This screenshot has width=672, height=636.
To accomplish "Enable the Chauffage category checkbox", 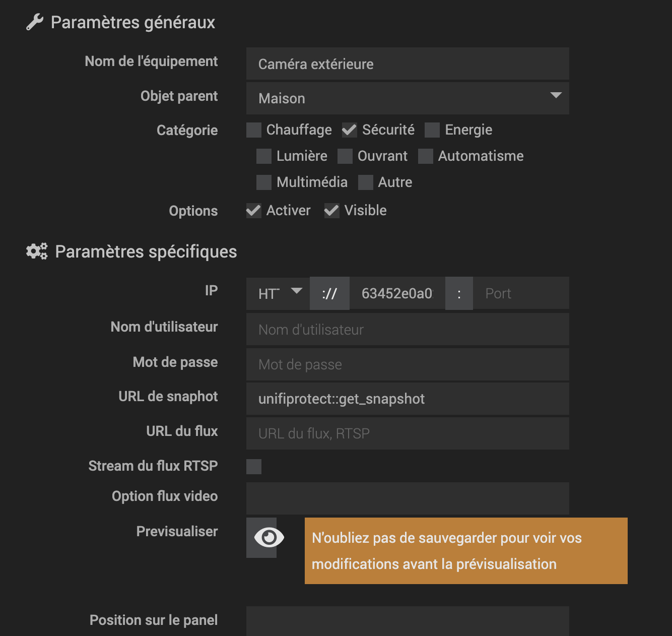I will coord(254,130).
